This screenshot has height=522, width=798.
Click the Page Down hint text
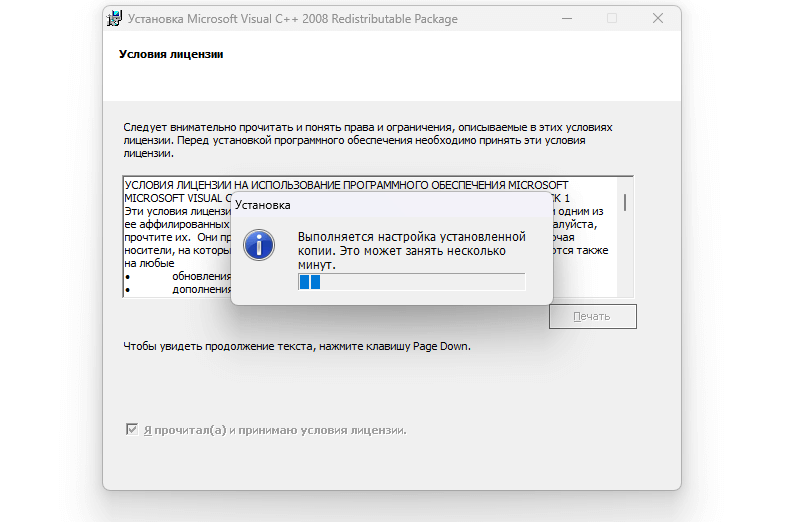(297, 346)
